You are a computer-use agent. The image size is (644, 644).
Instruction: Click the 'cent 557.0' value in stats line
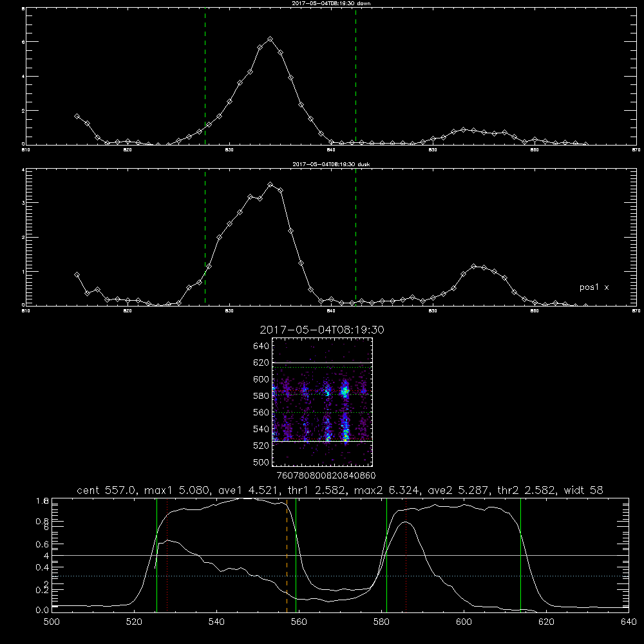pyautogui.click(x=106, y=490)
